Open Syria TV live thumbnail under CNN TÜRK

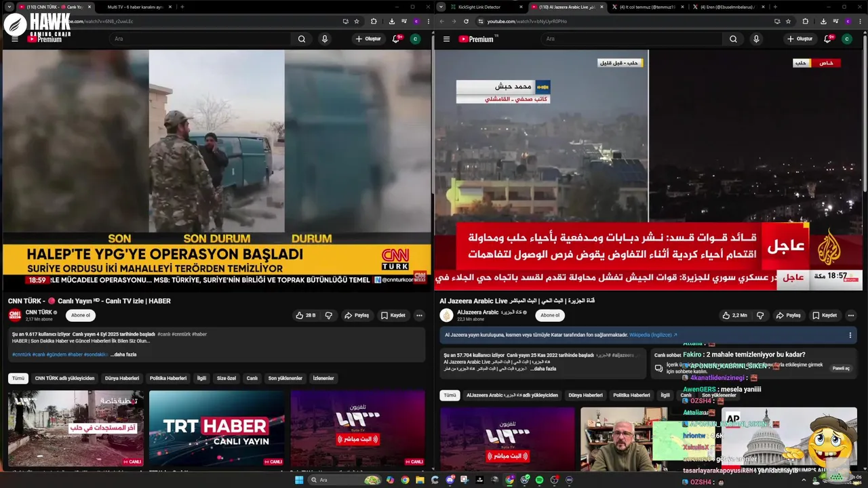[x=357, y=428]
